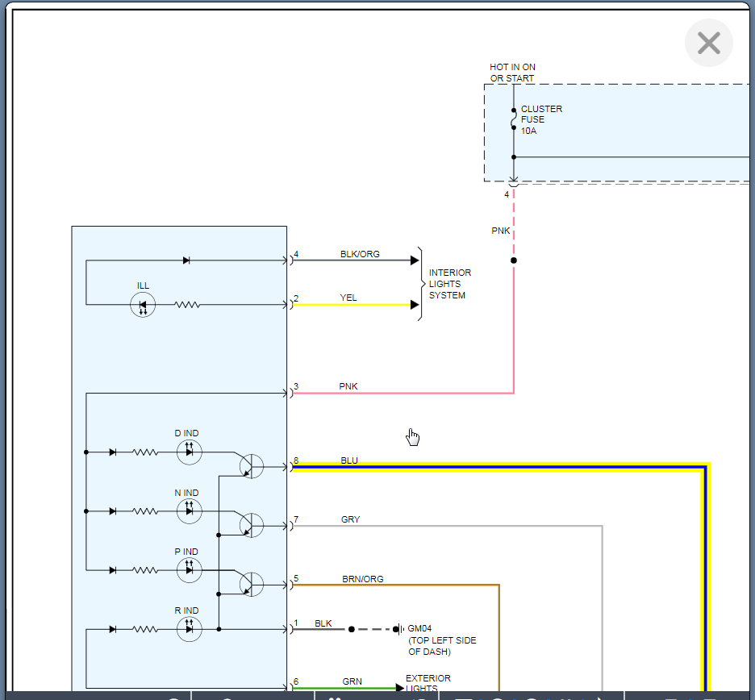Screen dimensions: 755x700
Task: Click the R IND indicator LED symbol
Action: click(190, 629)
